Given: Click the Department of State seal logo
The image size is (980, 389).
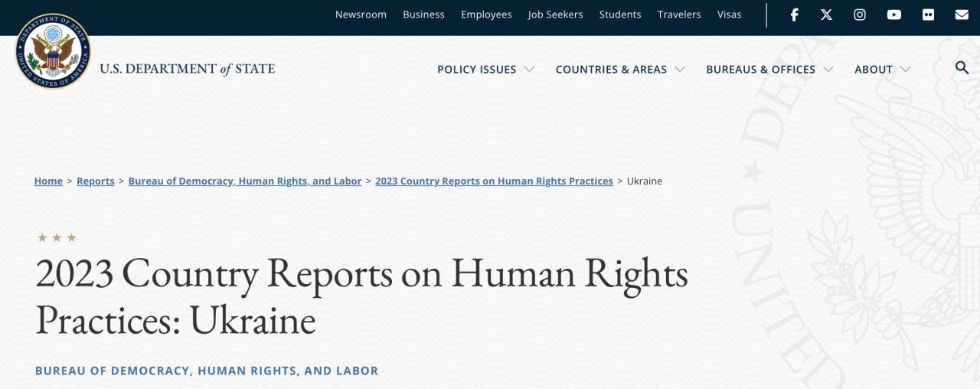Looking at the screenshot, I should pos(53,51).
